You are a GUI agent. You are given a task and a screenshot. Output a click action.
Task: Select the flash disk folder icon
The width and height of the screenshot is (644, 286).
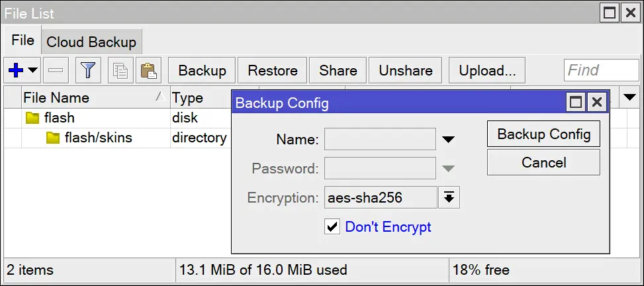click(x=32, y=119)
